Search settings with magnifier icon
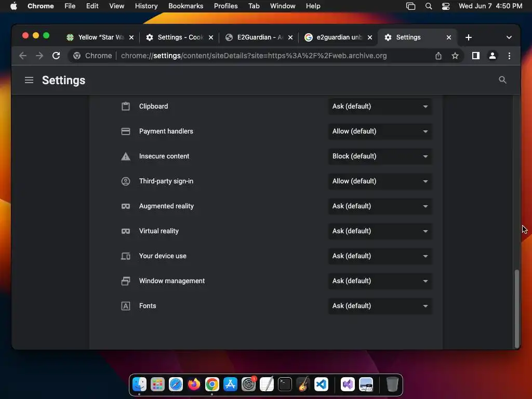532x399 pixels. [x=502, y=79]
